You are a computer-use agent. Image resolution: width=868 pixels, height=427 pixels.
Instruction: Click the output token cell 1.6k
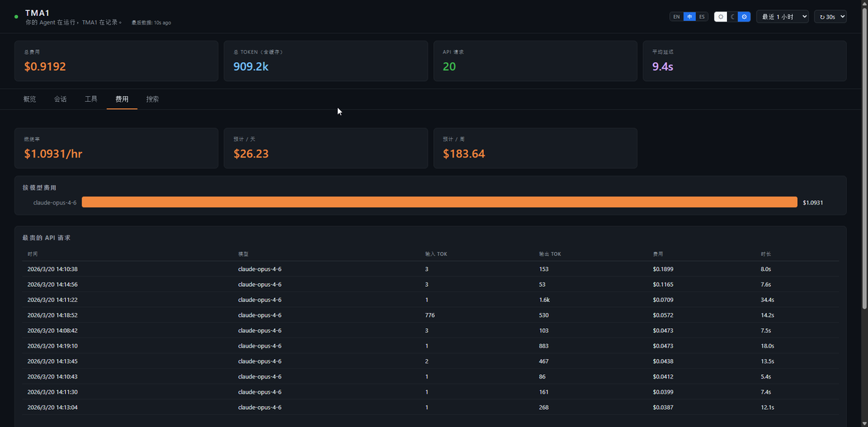pyautogui.click(x=545, y=300)
